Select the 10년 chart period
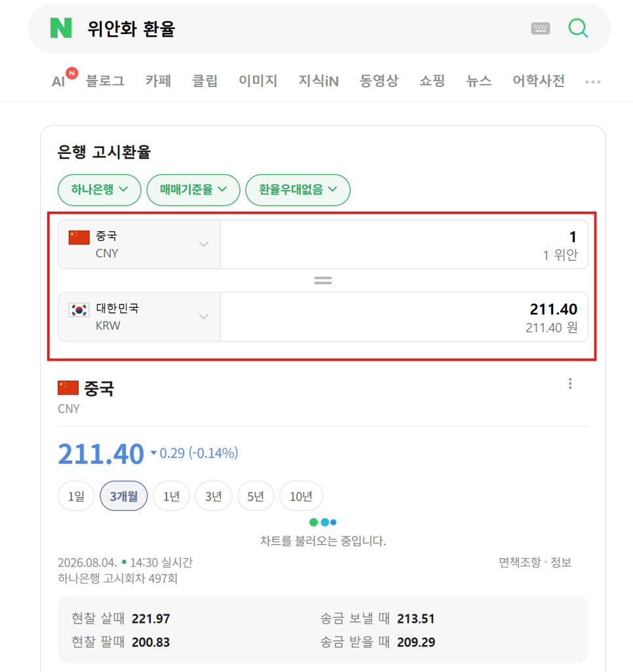 point(301,496)
